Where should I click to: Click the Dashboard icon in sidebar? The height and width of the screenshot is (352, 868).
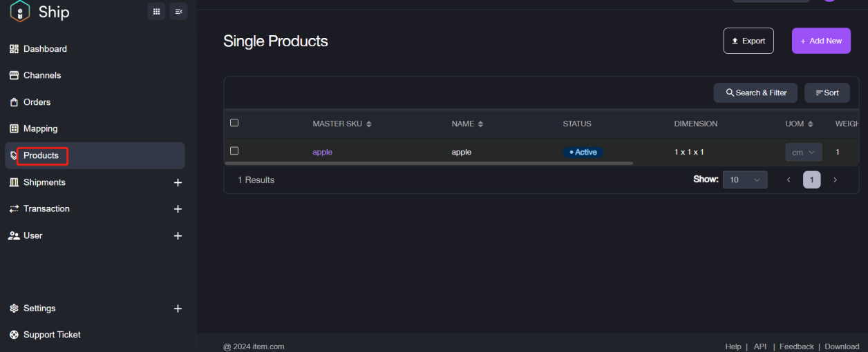pyautogui.click(x=14, y=49)
